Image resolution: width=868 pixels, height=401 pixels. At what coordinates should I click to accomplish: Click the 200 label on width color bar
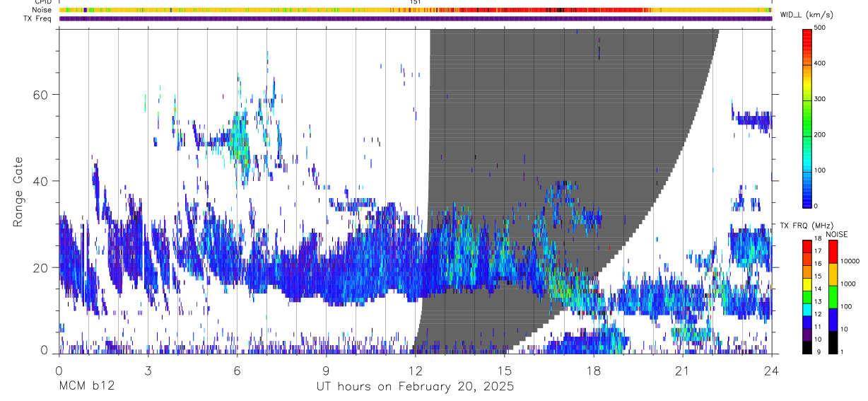pyautogui.click(x=820, y=134)
